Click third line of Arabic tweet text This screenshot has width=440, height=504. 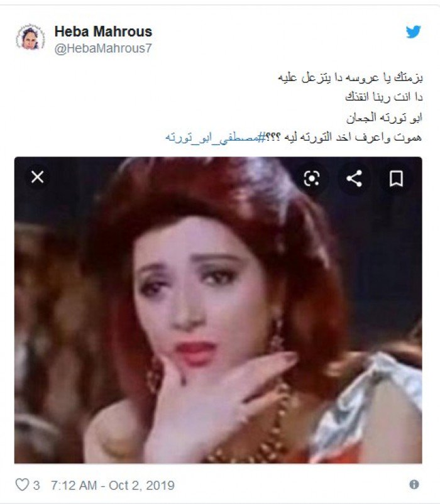point(384,118)
